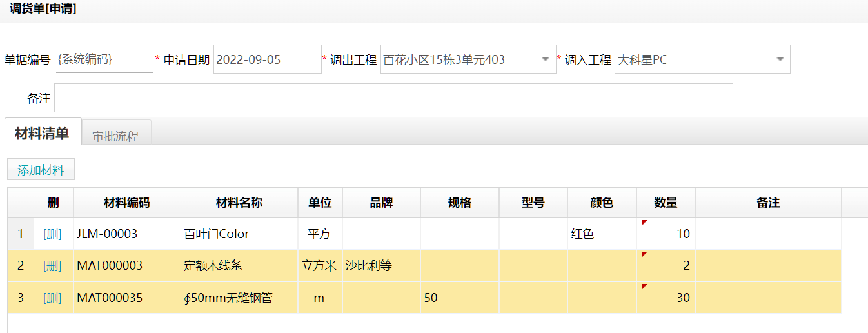Viewport: 868px width, 333px height.
Task: Click the 数量 column header
Action: (666, 203)
